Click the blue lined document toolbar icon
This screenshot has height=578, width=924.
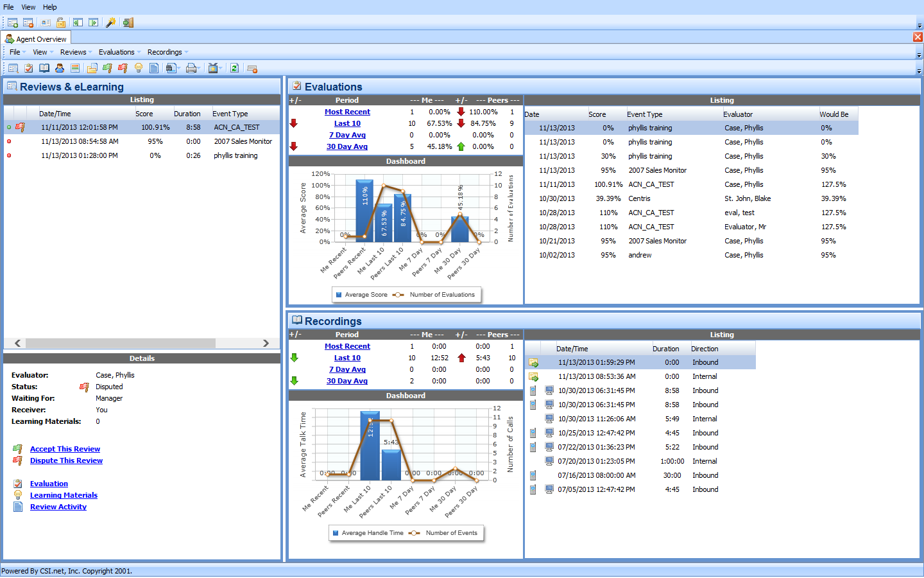click(154, 68)
